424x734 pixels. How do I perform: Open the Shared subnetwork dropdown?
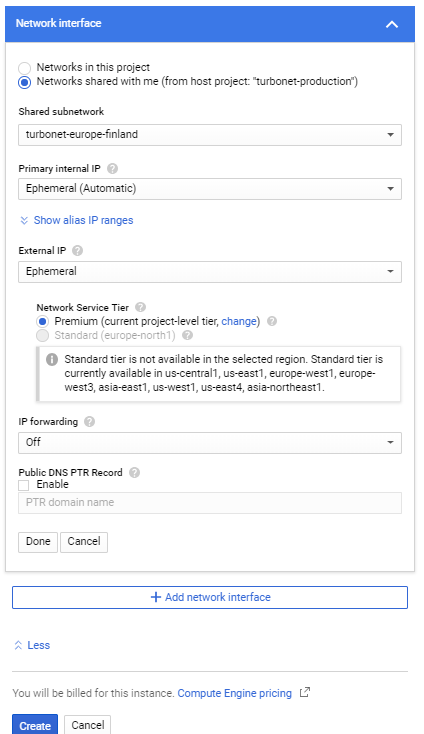tap(210, 135)
